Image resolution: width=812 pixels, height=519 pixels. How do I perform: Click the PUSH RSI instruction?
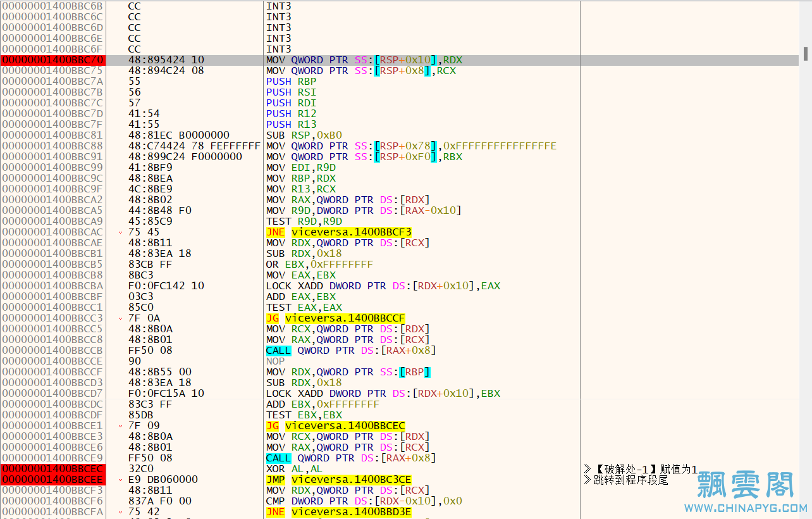pyautogui.click(x=292, y=92)
